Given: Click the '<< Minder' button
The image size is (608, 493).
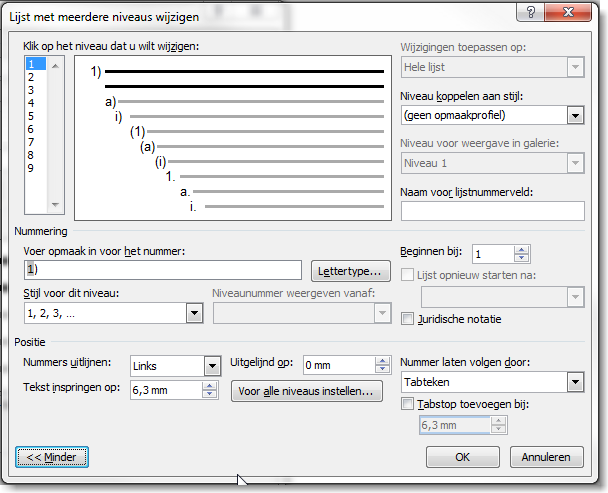Looking at the screenshot, I should click(x=52, y=457).
